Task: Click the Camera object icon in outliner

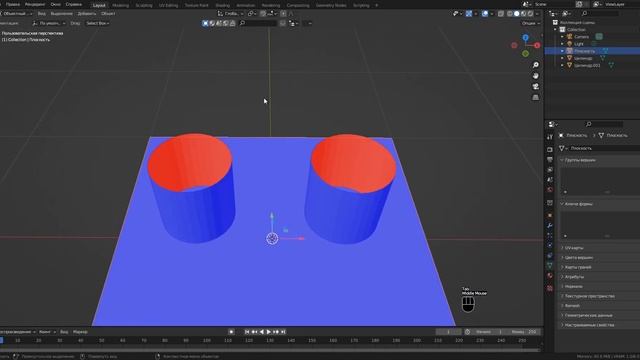Action: pyautogui.click(x=569, y=37)
